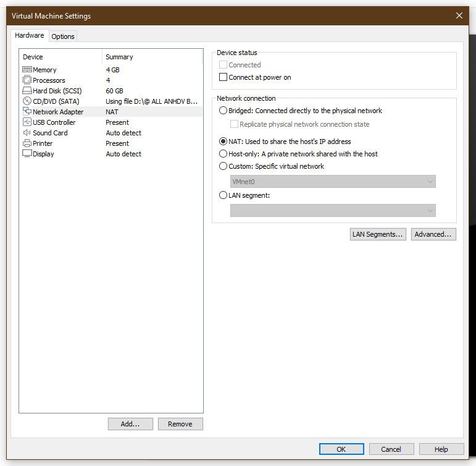Open Help for settings
Viewport: 476px width, 466px height.
[441, 449]
